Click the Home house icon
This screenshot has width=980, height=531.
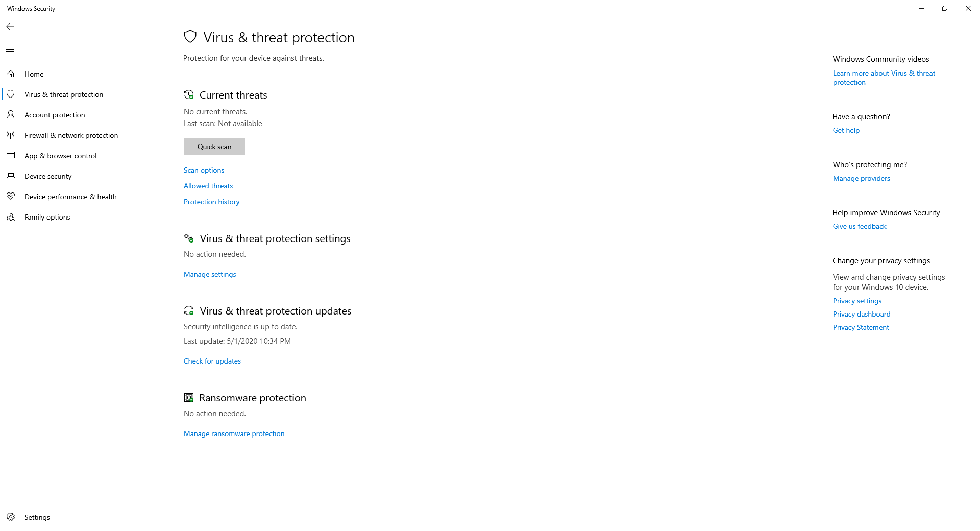[x=11, y=74]
